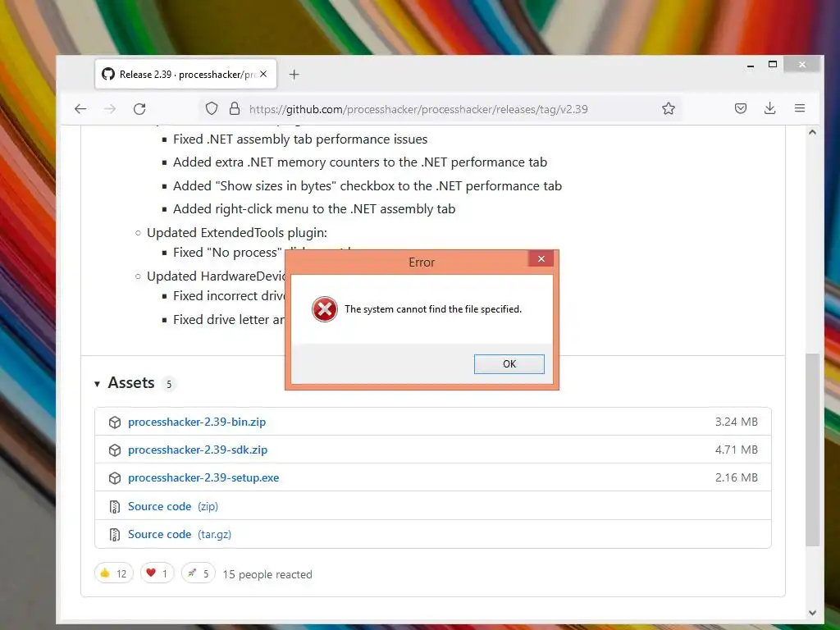Image resolution: width=840 pixels, height=630 pixels.
Task: Click the padlock site security icon
Action: (x=235, y=109)
